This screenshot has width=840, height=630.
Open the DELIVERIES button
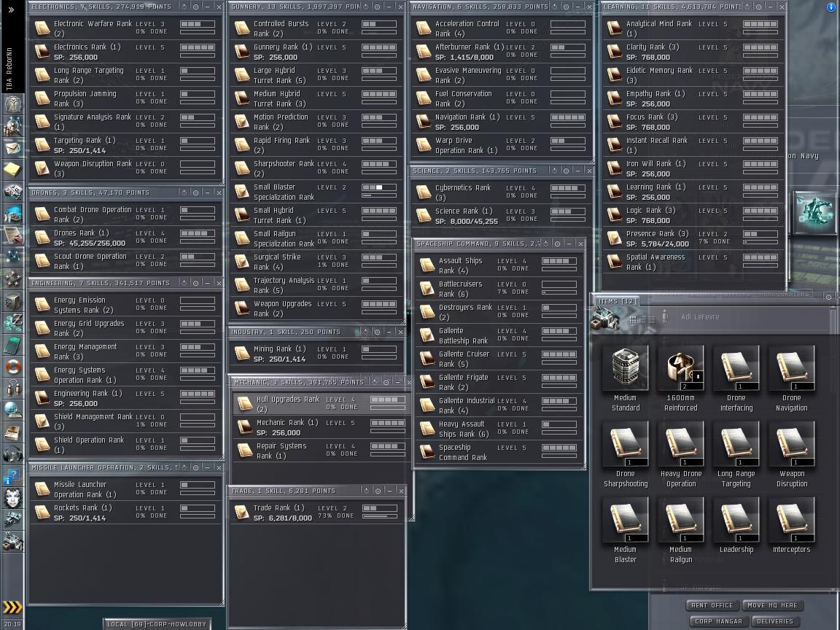[x=774, y=621]
